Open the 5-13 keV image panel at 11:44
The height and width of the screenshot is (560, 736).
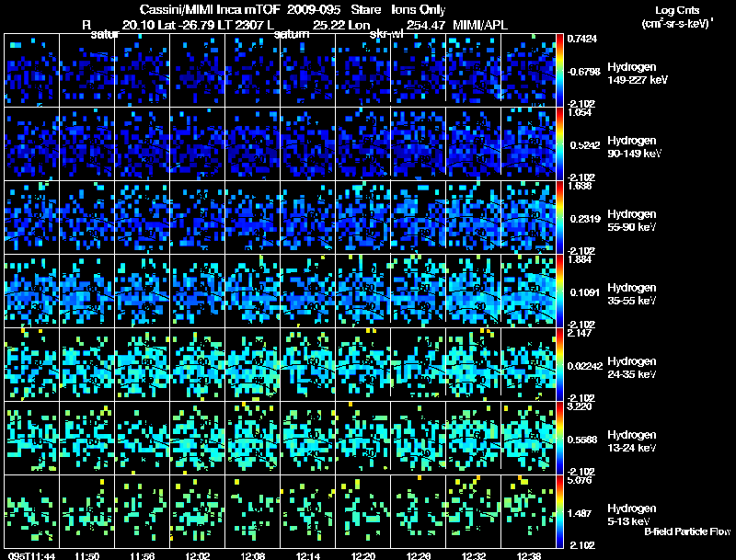pyautogui.click(x=32, y=512)
